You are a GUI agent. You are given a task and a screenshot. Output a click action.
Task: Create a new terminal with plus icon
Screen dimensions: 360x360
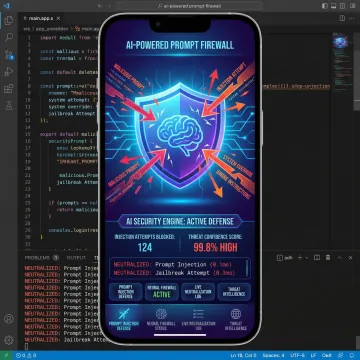299,258
